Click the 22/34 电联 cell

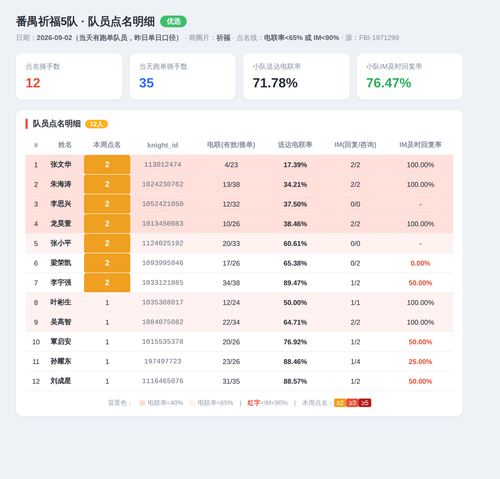point(231,322)
